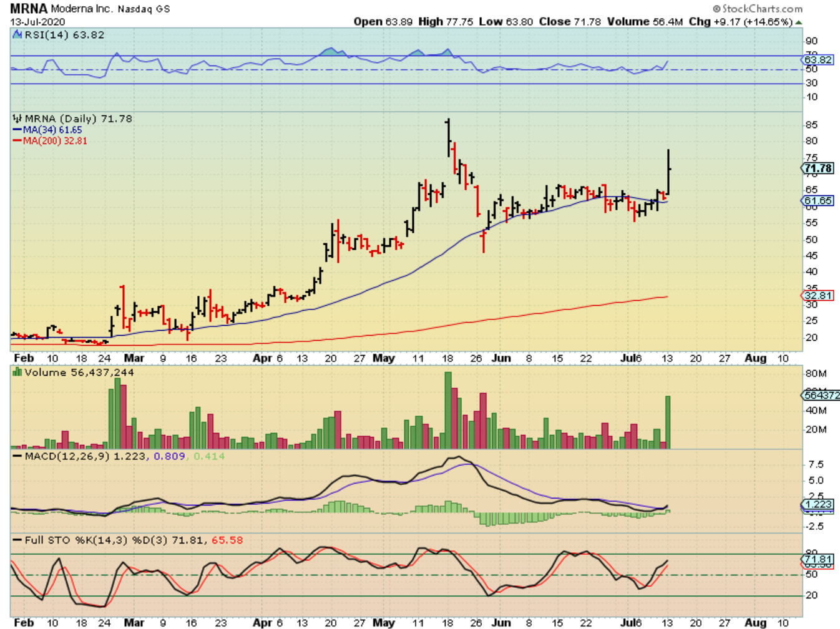Click the 80M volume axis label

[816, 374]
